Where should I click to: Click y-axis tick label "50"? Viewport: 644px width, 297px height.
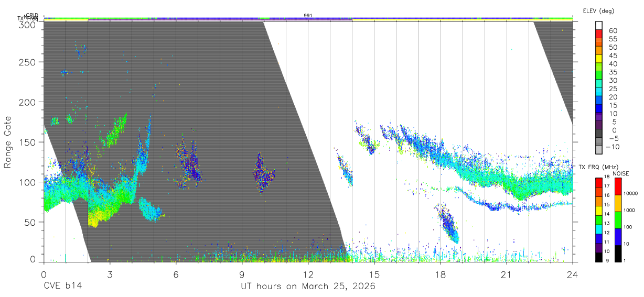30,222
